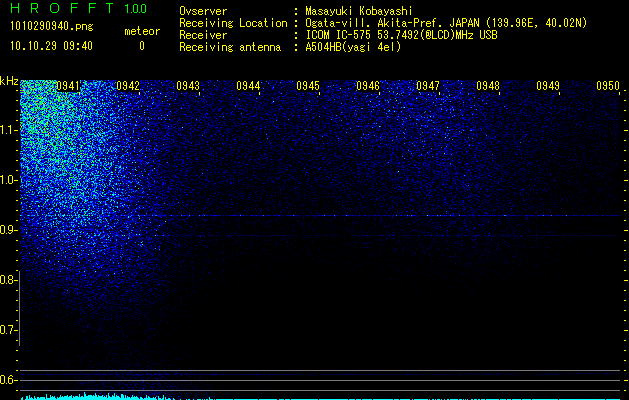Click the 0949 time marker
Screen dimensions: 629x400
click(548, 86)
